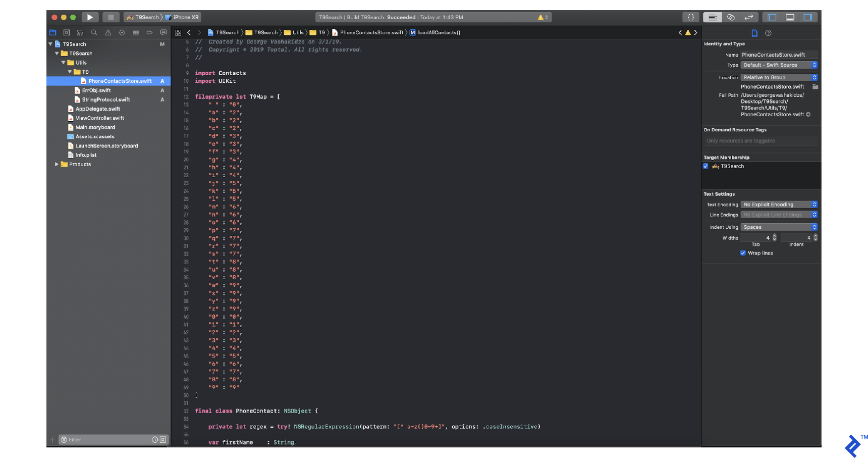Click T9 folder in jump bar

(x=317, y=32)
